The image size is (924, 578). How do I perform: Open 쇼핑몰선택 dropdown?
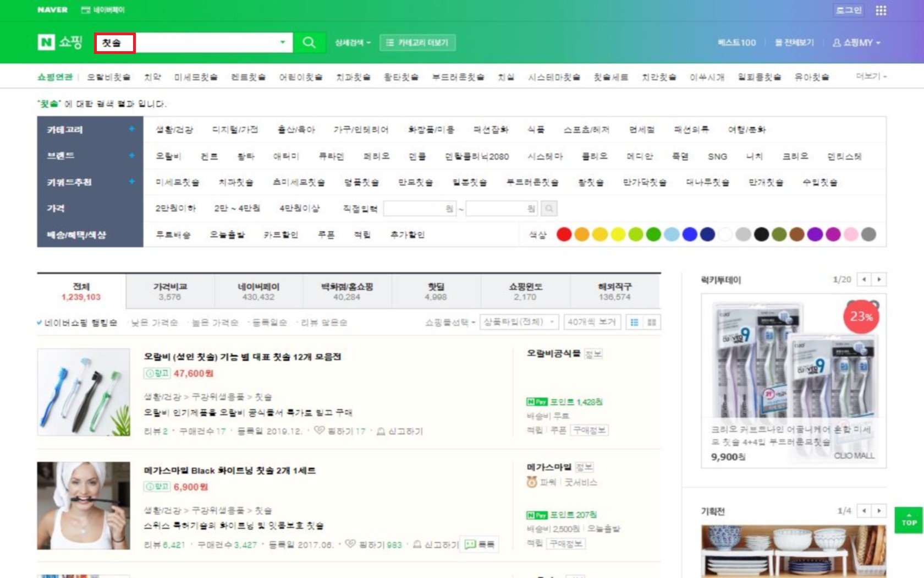[449, 322]
